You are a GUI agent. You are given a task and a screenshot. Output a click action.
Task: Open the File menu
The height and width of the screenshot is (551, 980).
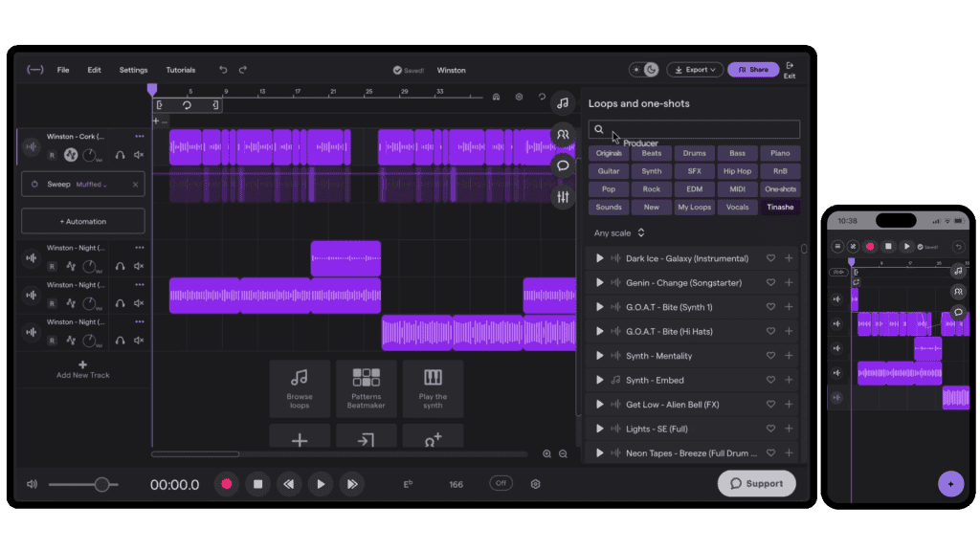(63, 70)
